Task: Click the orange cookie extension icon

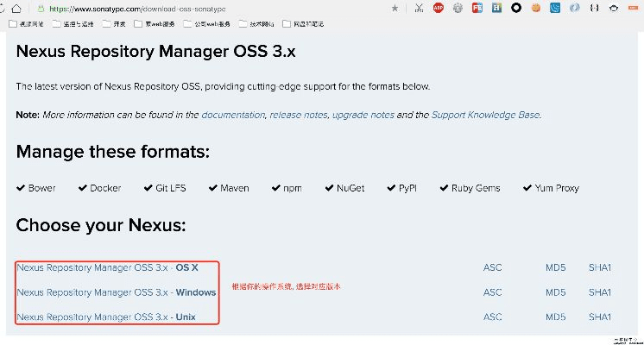Action: pyautogui.click(x=535, y=8)
